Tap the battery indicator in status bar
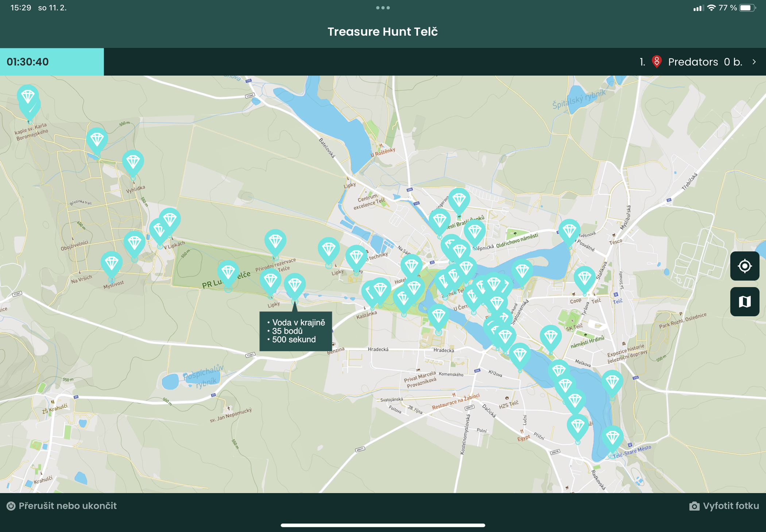This screenshot has height=532, width=766. pyautogui.click(x=748, y=8)
